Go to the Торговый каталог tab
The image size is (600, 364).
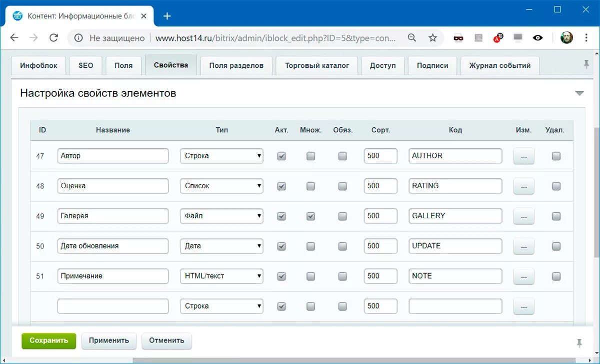pyautogui.click(x=317, y=65)
